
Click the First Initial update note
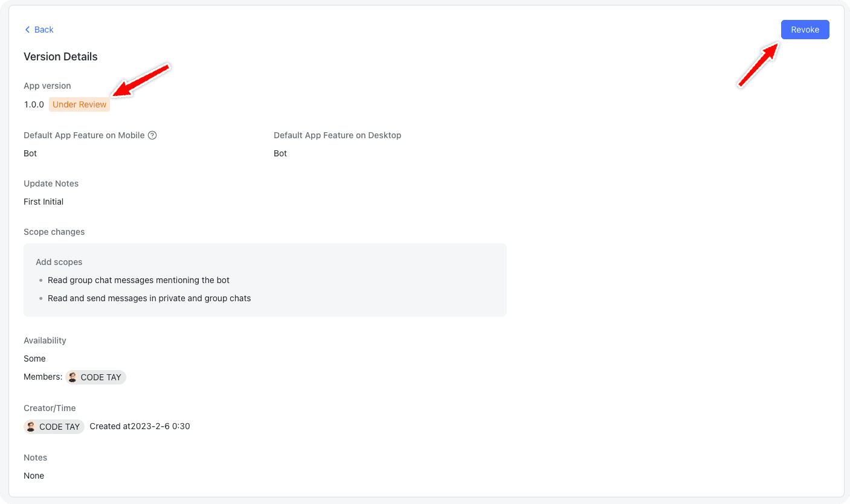(x=43, y=202)
